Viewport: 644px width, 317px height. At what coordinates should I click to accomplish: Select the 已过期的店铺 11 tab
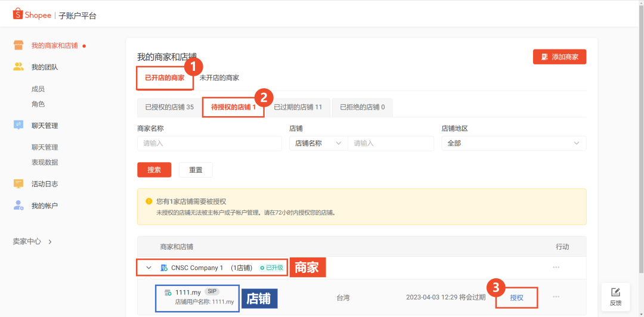pyautogui.click(x=298, y=107)
